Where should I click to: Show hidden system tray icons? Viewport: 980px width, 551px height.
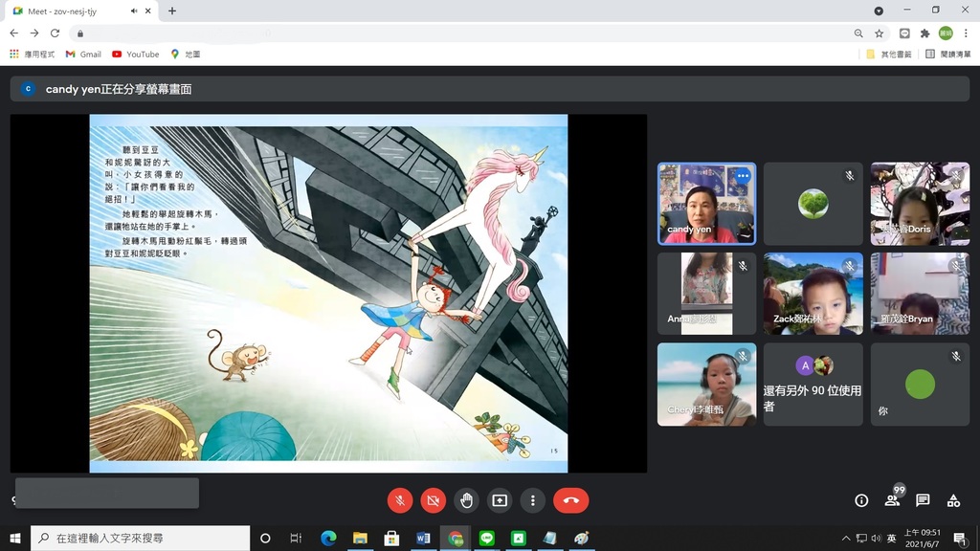click(846, 538)
